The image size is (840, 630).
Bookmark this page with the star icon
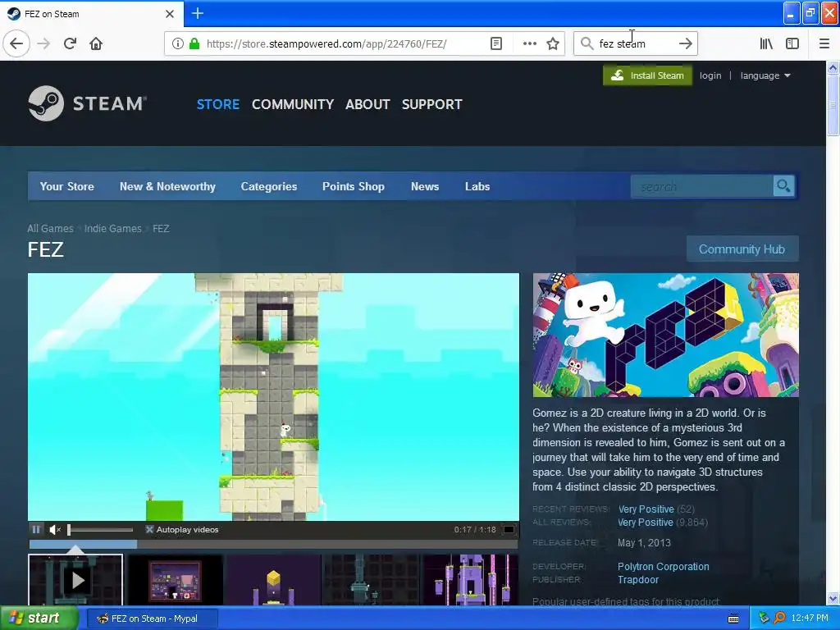(x=553, y=43)
